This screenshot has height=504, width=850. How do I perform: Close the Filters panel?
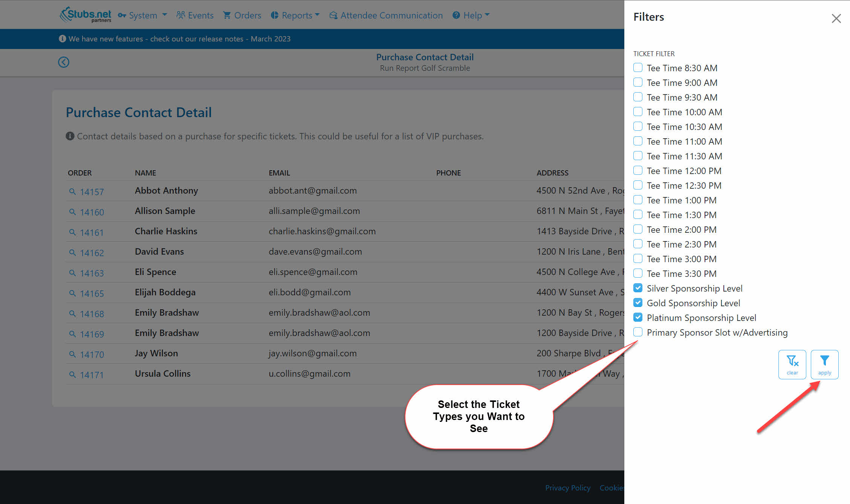[x=836, y=18]
